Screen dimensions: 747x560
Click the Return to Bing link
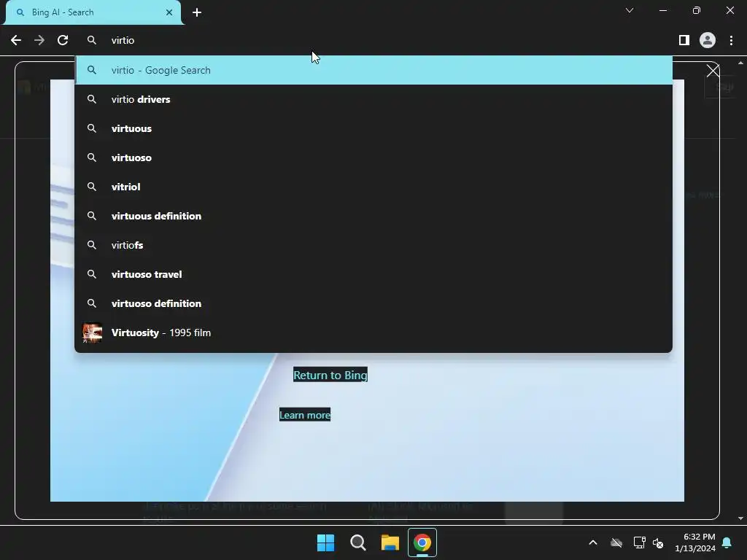pyautogui.click(x=330, y=376)
